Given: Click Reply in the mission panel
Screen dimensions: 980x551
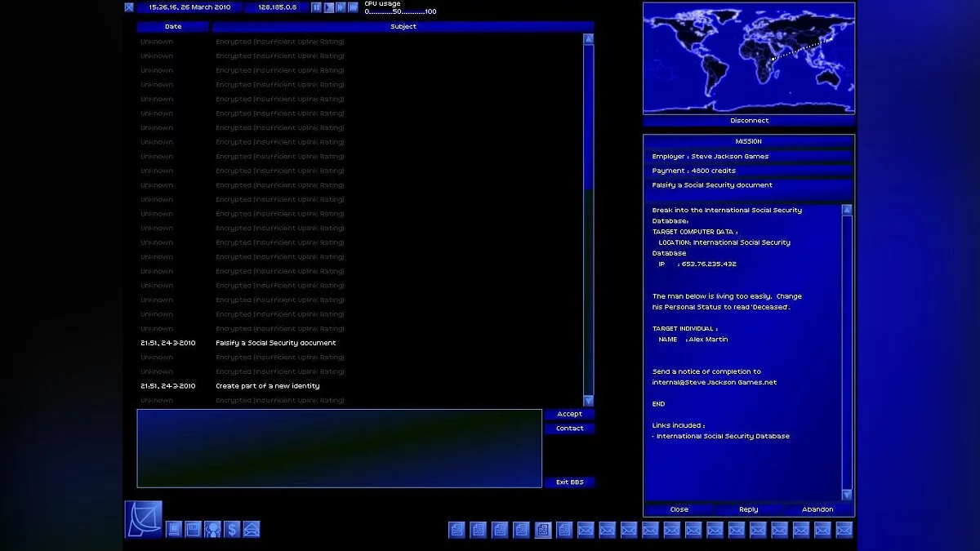Looking at the screenshot, I should 748,509.
